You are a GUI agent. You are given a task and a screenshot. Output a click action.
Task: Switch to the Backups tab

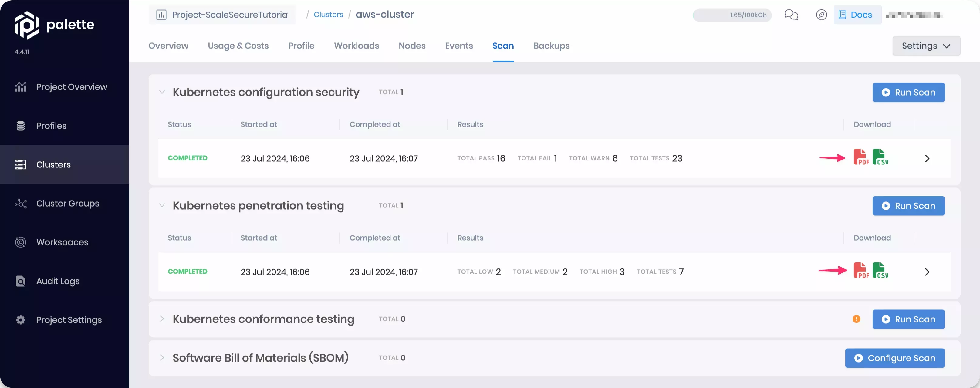tap(551, 46)
